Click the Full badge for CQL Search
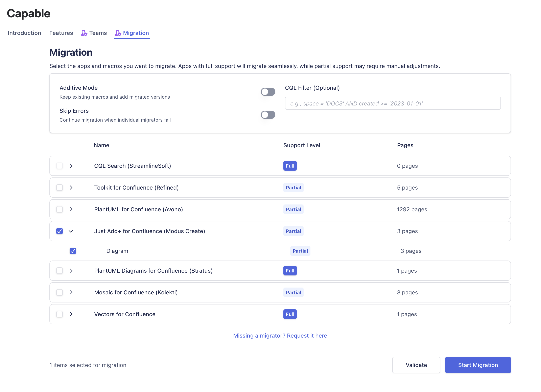This screenshot has width=541, height=392. [x=290, y=166]
